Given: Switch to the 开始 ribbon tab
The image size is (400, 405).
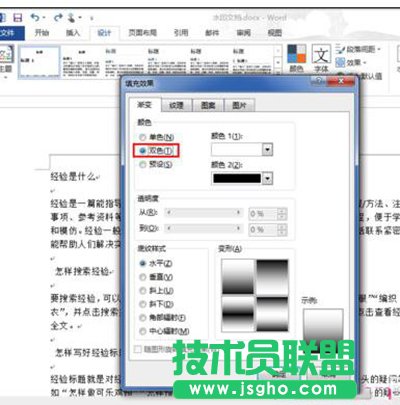Looking at the screenshot, I should (x=42, y=33).
